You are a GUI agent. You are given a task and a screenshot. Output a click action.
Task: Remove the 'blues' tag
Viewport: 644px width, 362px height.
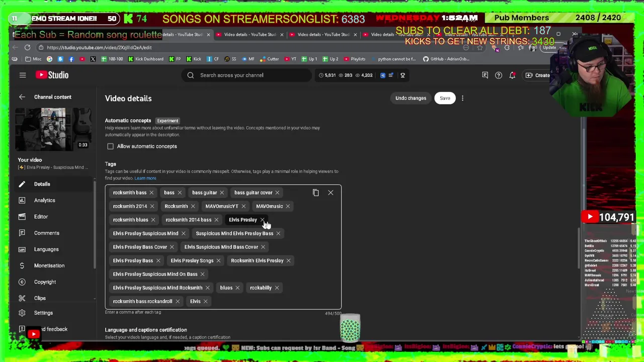pyautogui.click(x=237, y=288)
